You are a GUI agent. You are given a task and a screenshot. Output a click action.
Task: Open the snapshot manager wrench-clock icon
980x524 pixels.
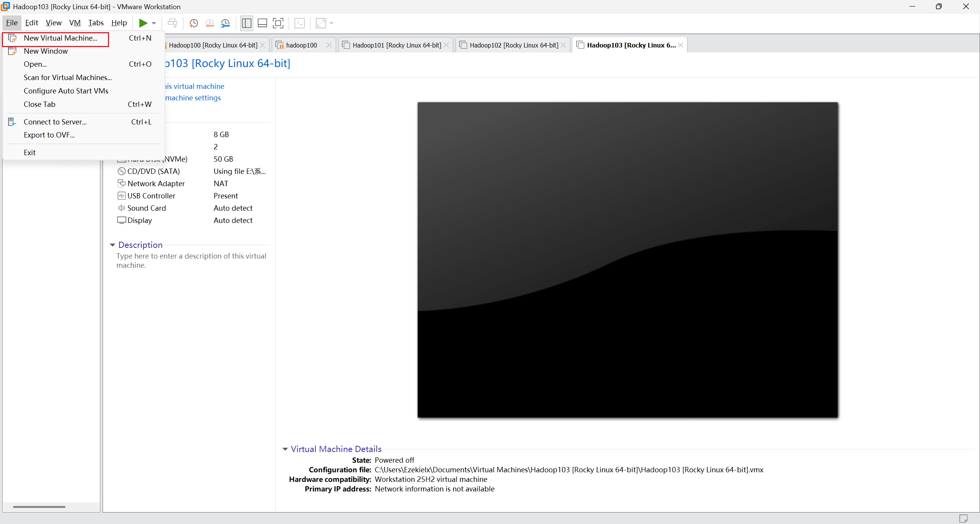tap(225, 23)
